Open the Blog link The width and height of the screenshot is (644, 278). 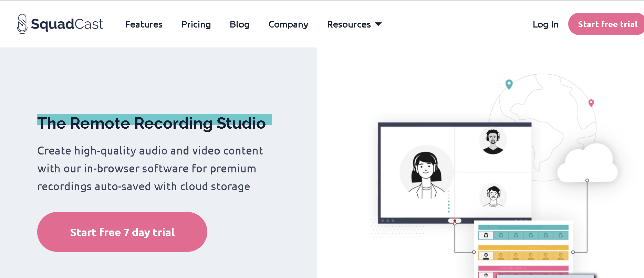(239, 24)
